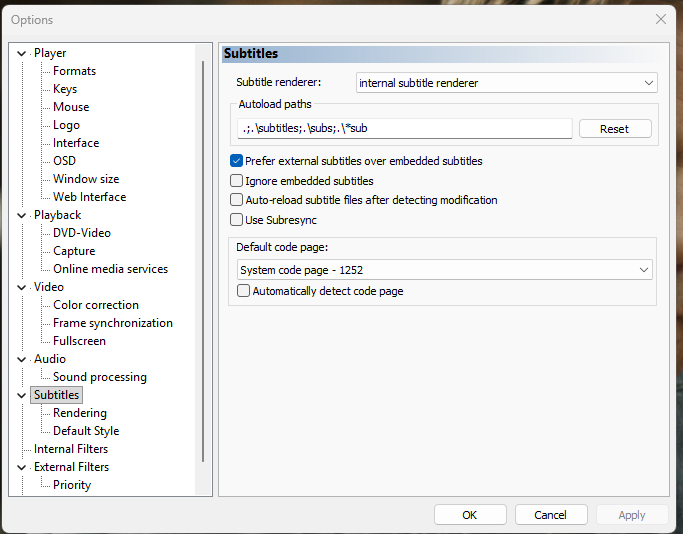Confirm settings with OK button

click(x=470, y=515)
